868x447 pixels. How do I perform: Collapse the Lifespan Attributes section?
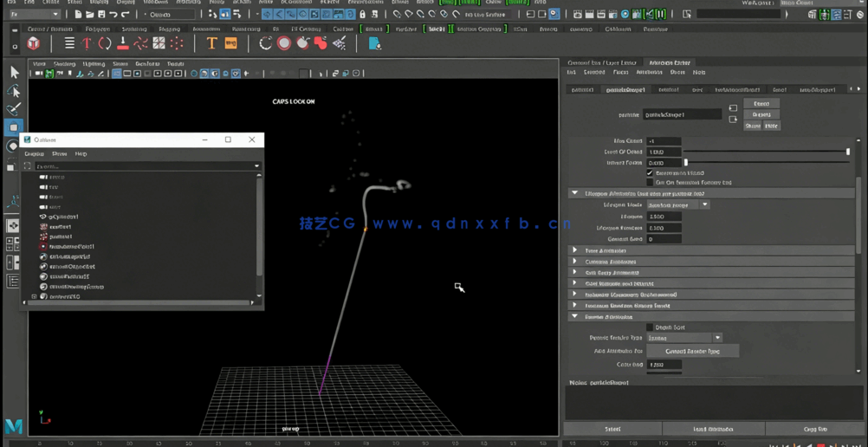(x=574, y=193)
